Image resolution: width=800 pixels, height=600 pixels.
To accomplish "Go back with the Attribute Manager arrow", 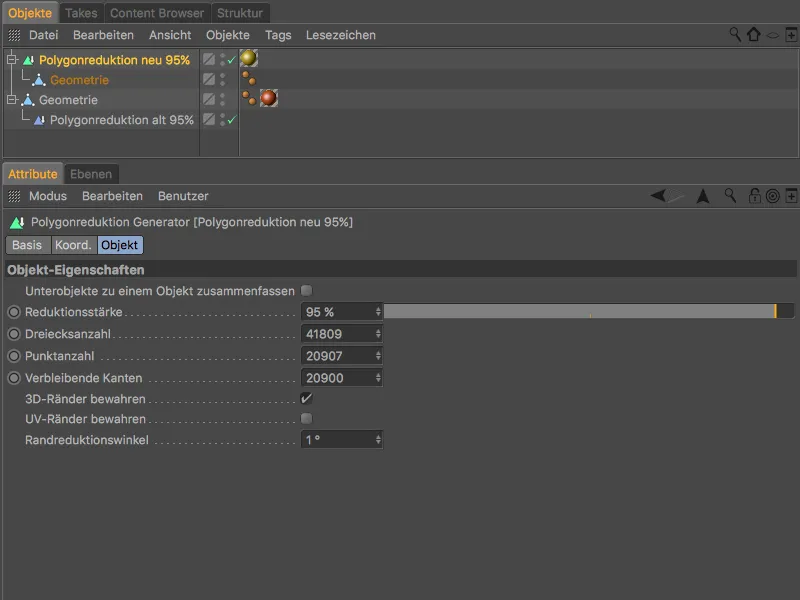I will [x=658, y=195].
